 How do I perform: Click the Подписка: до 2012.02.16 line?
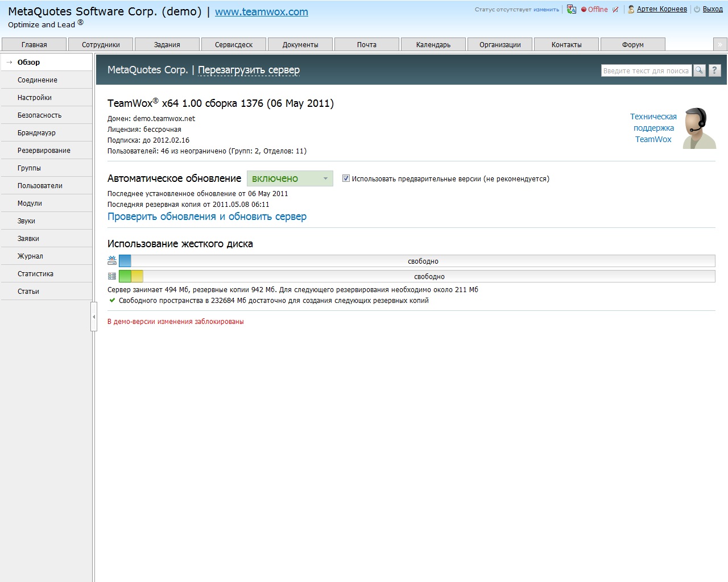[x=148, y=140]
